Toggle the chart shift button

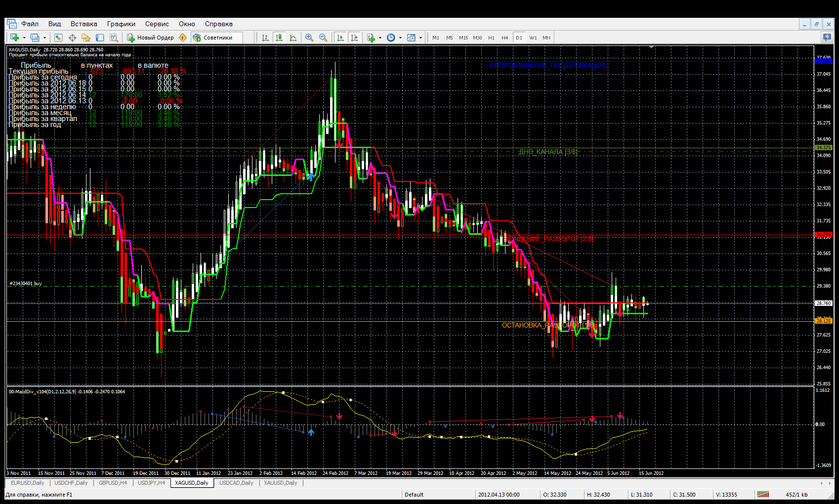tap(354, 38)
